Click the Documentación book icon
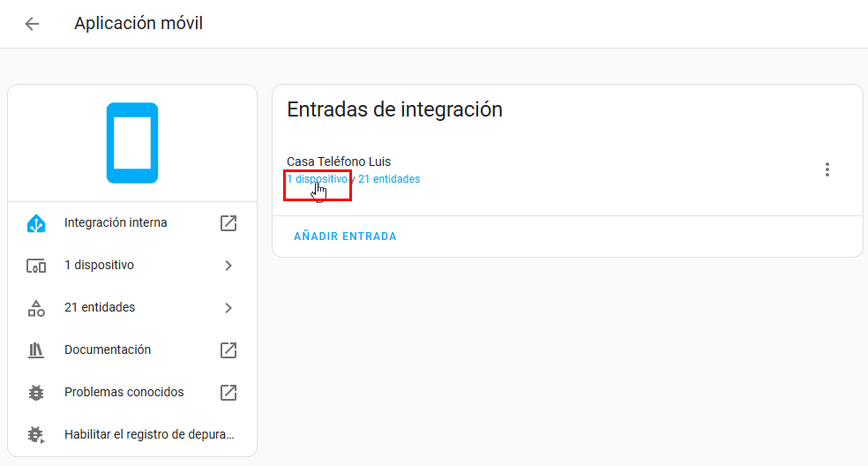The height and width of the screenshot is (466, 868). tap(36, 350)
